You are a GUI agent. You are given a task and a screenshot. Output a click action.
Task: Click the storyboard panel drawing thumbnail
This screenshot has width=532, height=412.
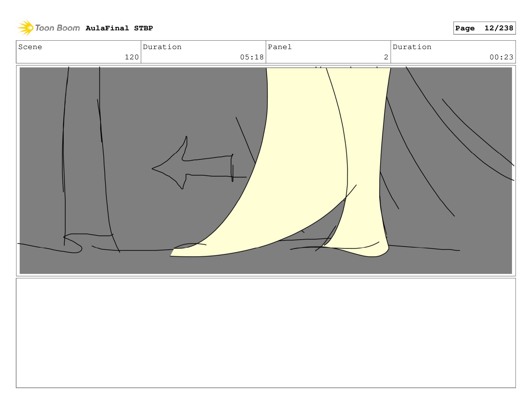click(266, 170)
